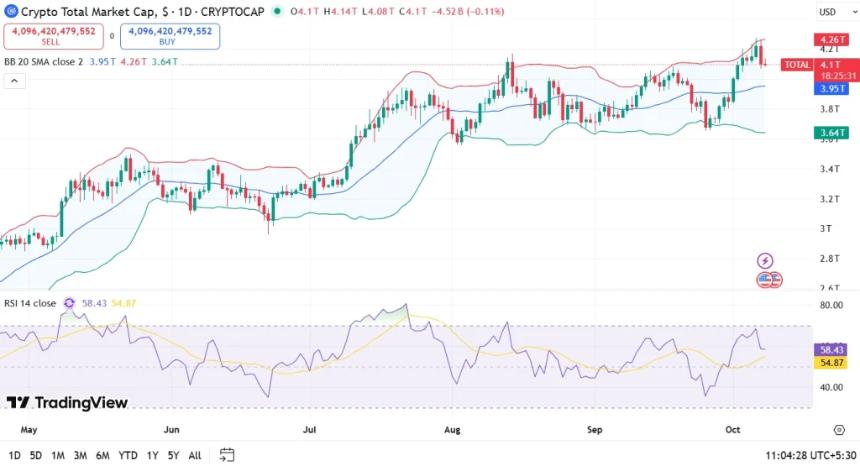Viewport: 860px width, 466px height.
Task: Show the All time range
Action: point(195,455)
